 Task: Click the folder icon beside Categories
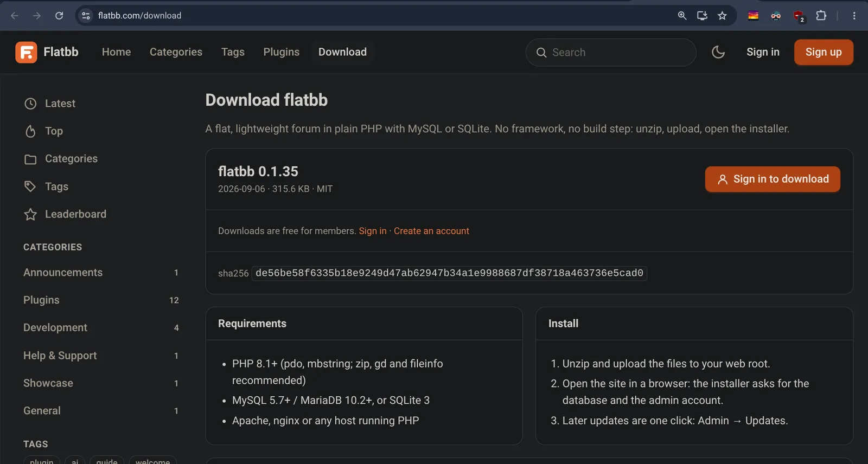[30, 159]
